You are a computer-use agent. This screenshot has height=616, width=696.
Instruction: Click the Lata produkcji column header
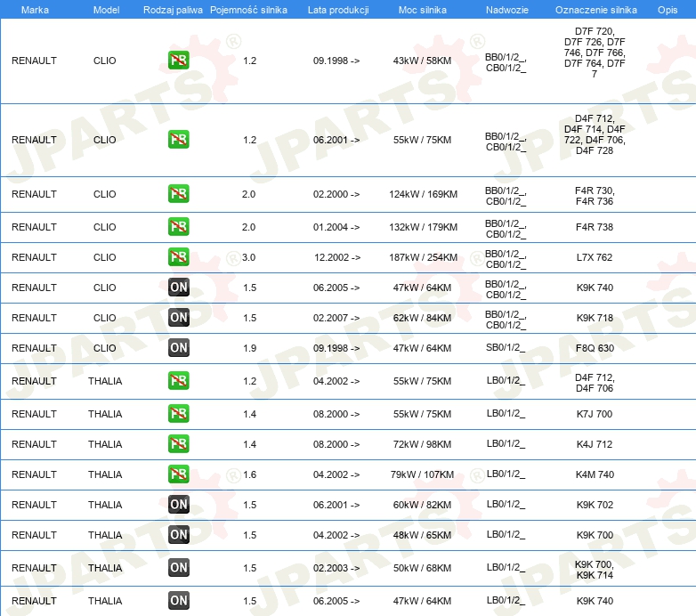(338, 10)
